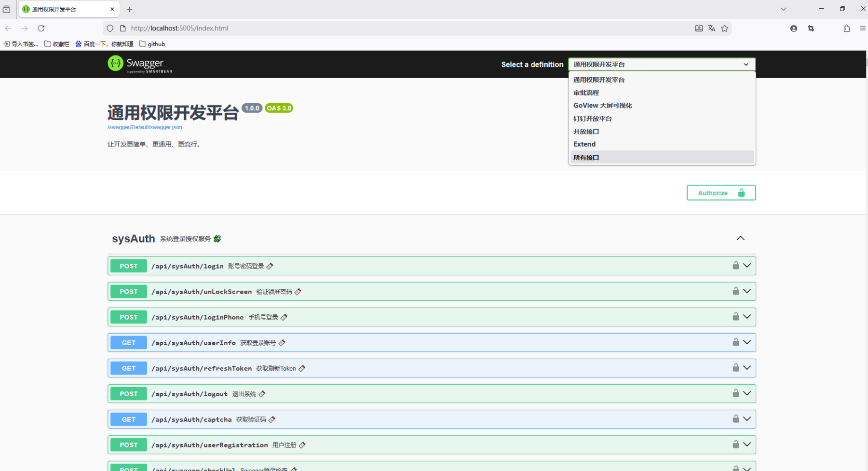
Task: Click the lock icon on /api/sysAuth/login row
Action: coord(735,266)
